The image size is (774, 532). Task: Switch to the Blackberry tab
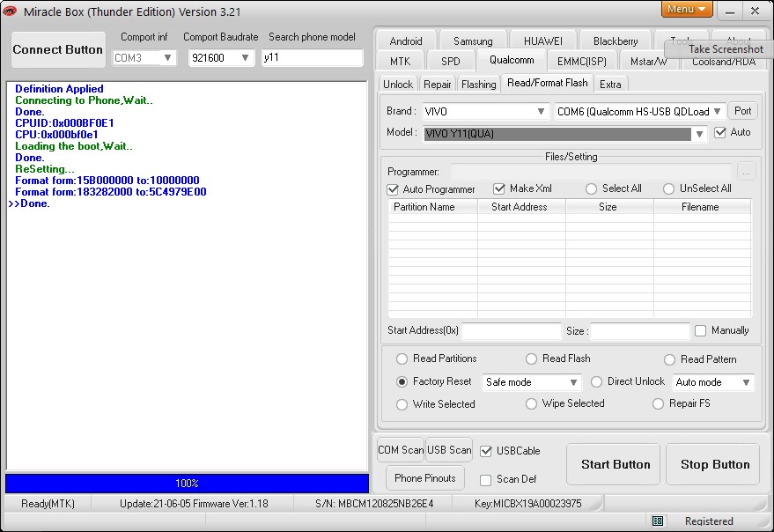[616, 41]
